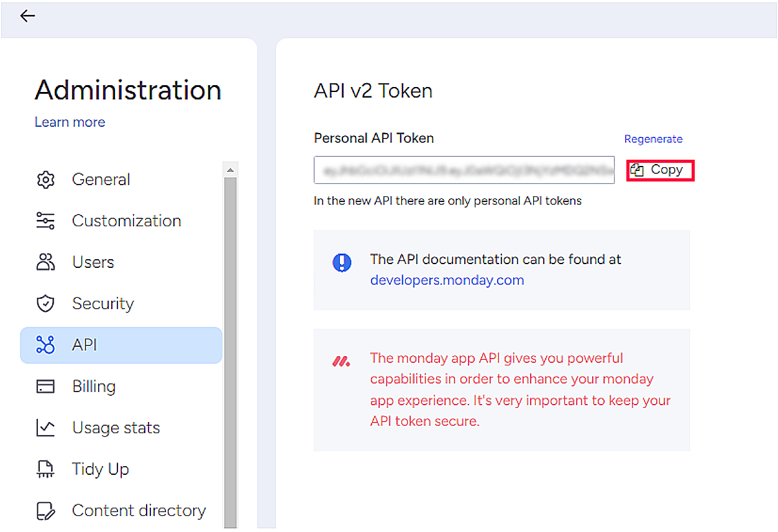Click the sidebar scrollbar up arrow

pos(231,170)
